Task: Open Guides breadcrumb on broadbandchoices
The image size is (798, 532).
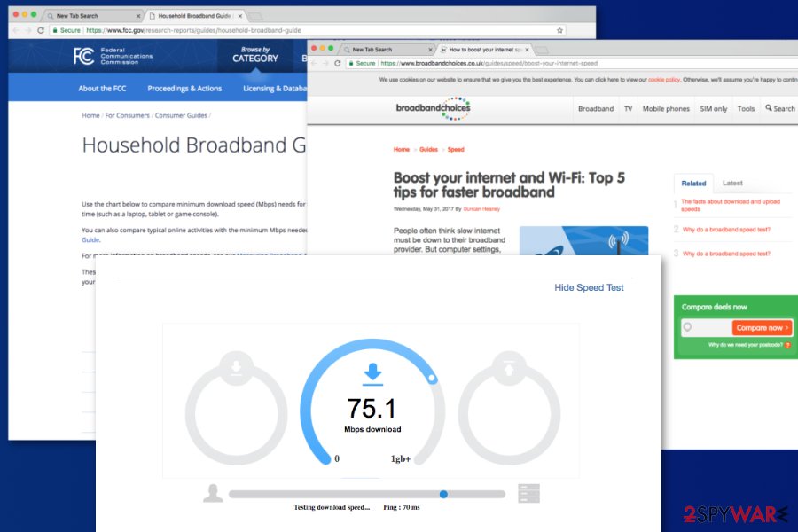Action: coord(428,149)
